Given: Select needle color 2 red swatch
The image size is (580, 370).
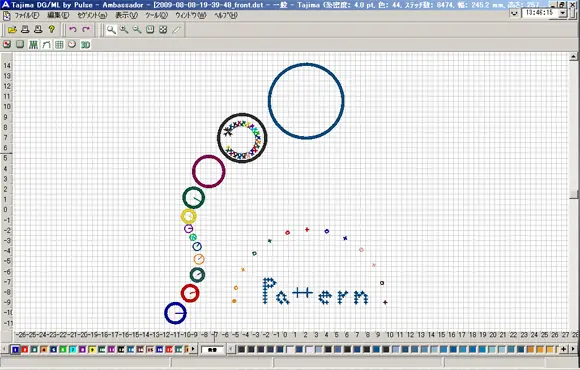Looking at the screenshot, I should tap(25, 349).
